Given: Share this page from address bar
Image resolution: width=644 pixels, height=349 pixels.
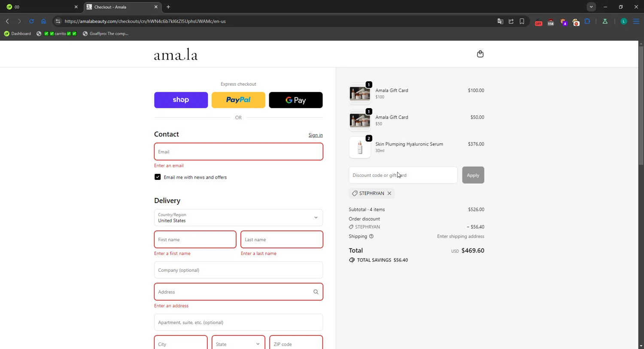Looking at the screenshot, I should point(511,21).
